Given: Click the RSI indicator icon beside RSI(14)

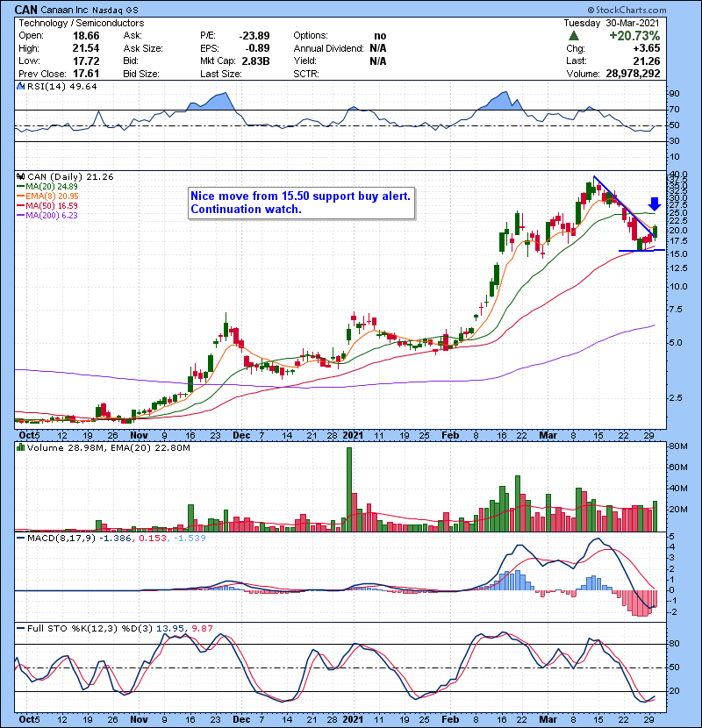Looking at the screenshot, I should click(20, 86).
